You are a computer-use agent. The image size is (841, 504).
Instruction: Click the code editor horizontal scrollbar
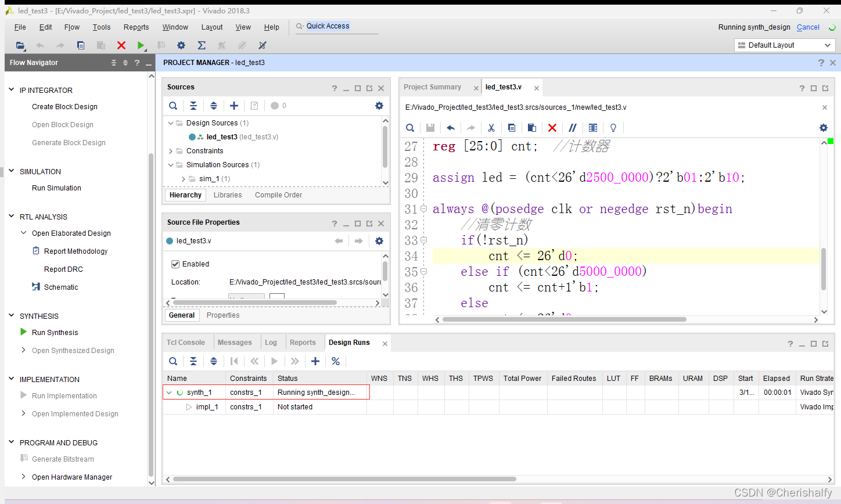point(564,319)
